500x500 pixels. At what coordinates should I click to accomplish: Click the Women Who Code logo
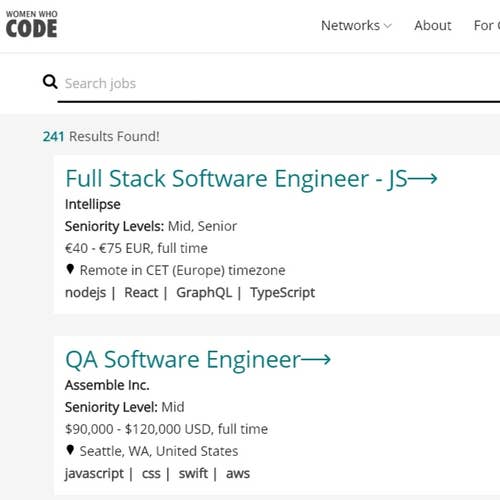point(32,24)
